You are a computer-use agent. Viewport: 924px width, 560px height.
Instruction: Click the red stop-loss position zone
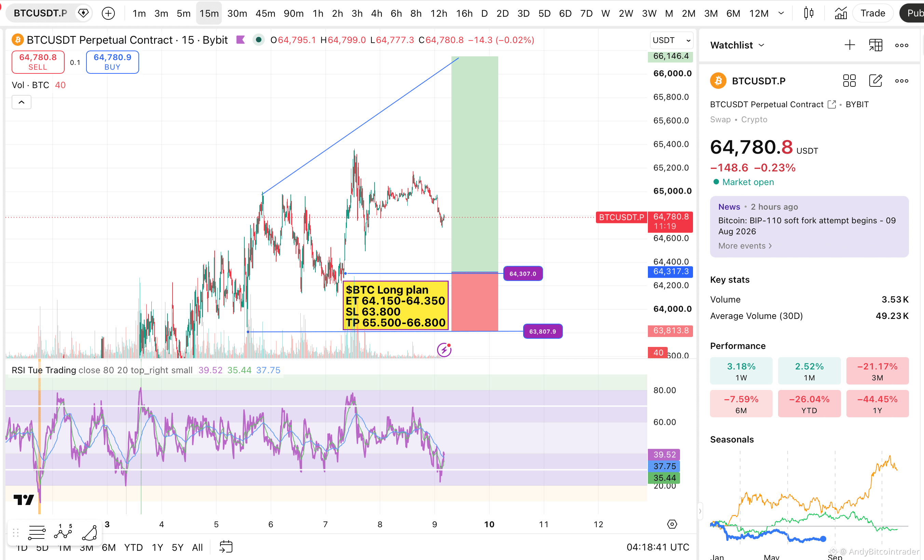pos(475,302)
